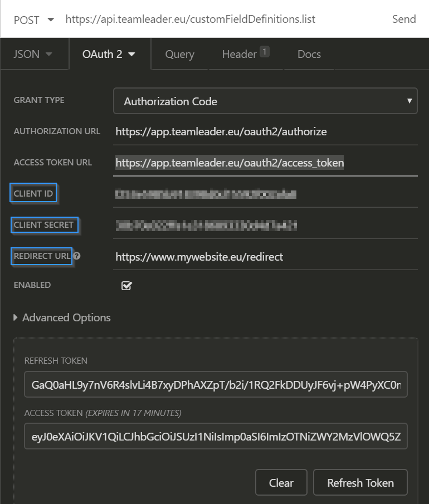Open the OAuth 2 auth dropdown
The width and height of the screenshot is (429, 504).
point(109,54)
